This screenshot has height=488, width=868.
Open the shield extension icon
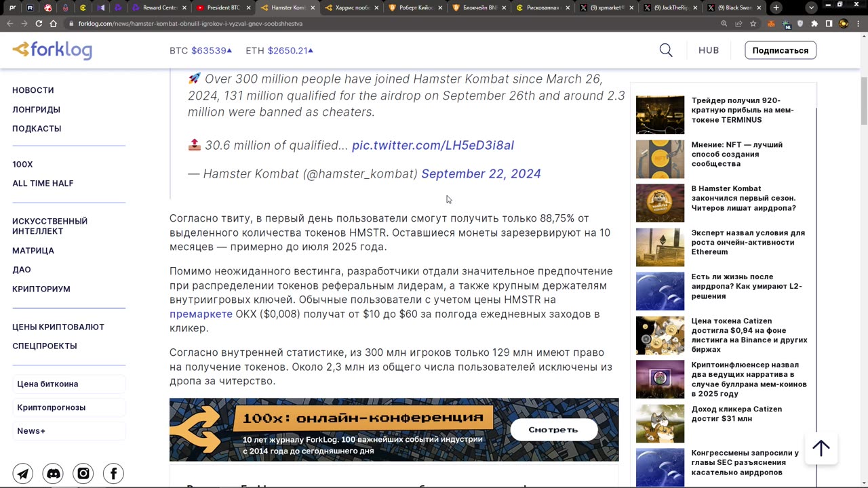pyautogui.click(x=800, y=23)
